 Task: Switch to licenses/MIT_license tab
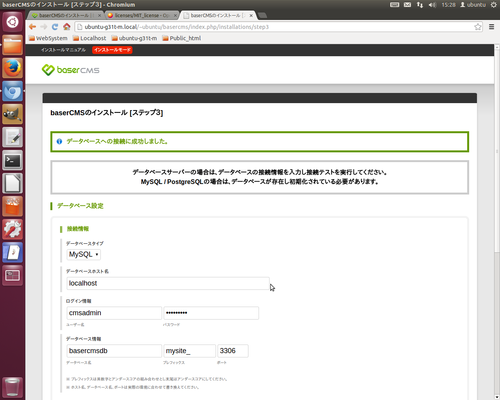click(x=141, y=15)
